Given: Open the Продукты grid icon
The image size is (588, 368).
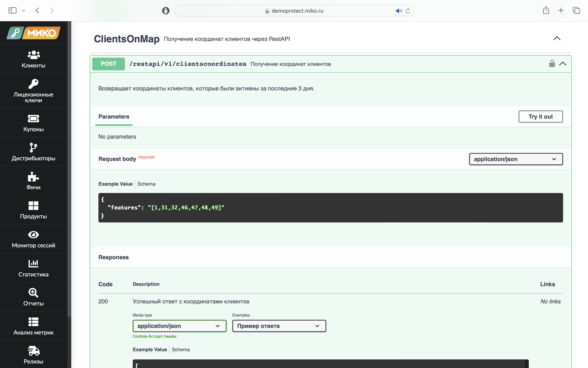Looking at the screenshot, I should click(33, 206).
